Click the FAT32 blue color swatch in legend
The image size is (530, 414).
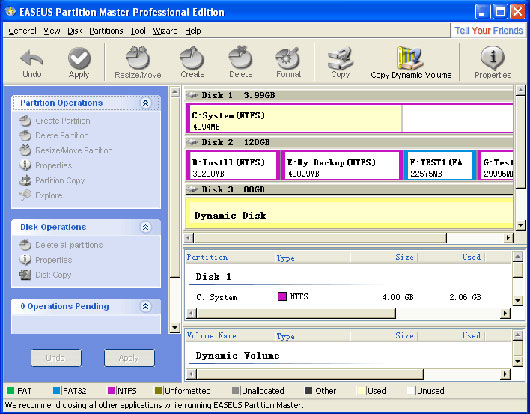click(57, 391)
